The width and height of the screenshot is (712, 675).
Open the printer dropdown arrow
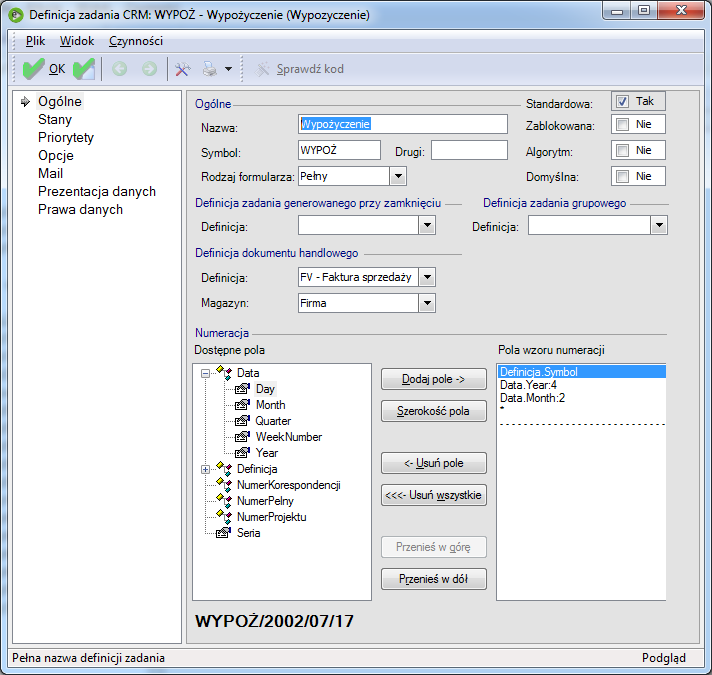click(228, 69)
